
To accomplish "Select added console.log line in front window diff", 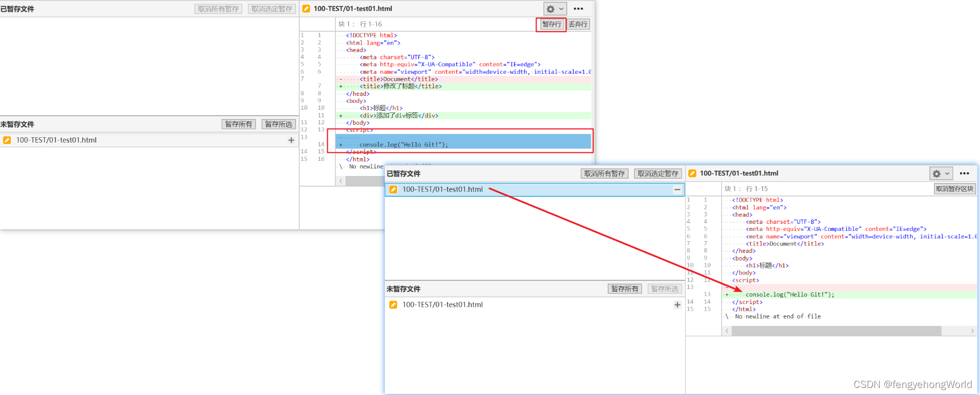I will tap(849, 295).
